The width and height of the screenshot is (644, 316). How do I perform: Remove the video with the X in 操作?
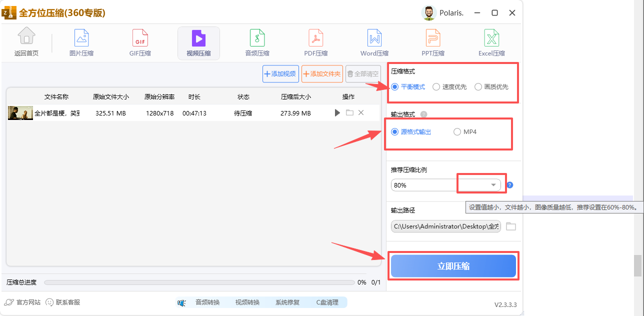click(361, 112)
